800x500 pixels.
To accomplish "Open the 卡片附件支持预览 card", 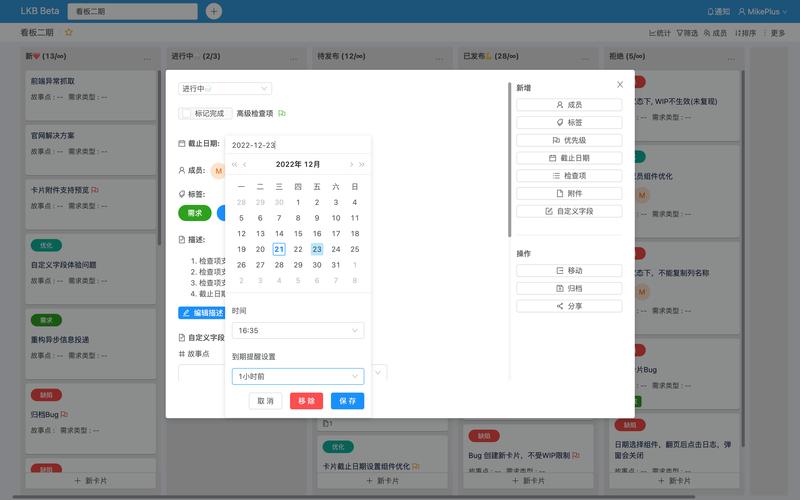I will click(91, 204).
